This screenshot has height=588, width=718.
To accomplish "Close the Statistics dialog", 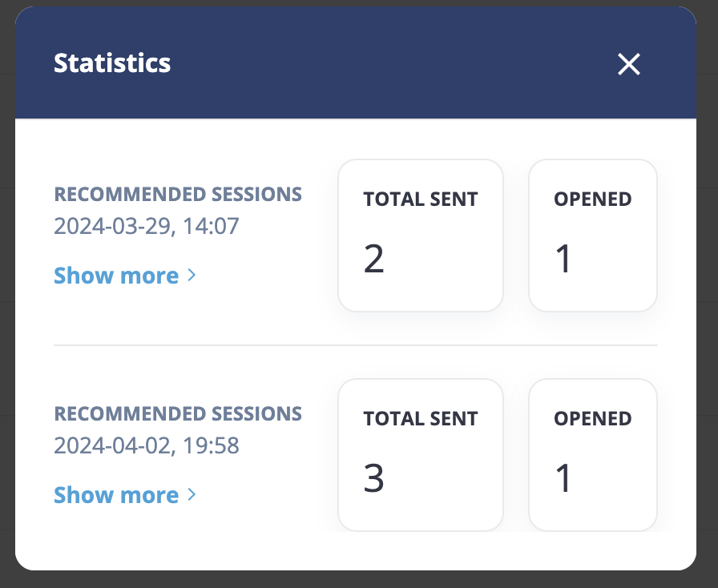I will [x=629, y=64].
